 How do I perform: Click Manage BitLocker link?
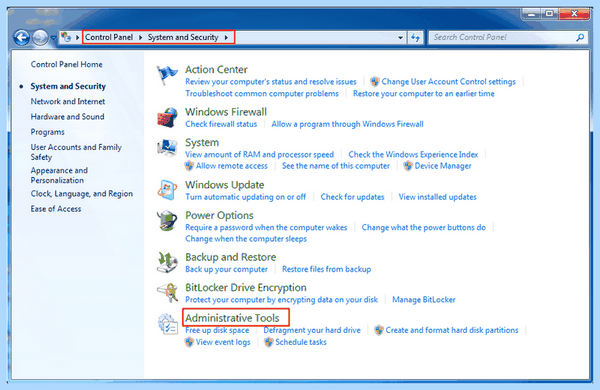(x=424, y=300)
